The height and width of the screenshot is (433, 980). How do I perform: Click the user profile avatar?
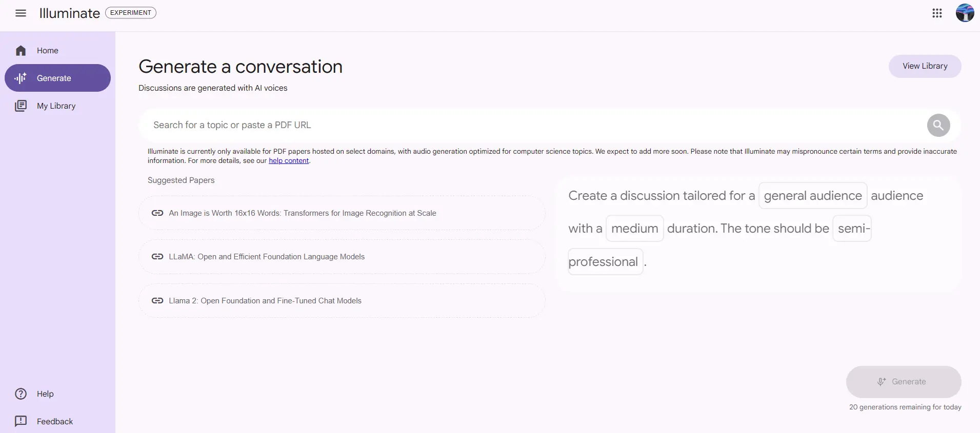(965, 13)
